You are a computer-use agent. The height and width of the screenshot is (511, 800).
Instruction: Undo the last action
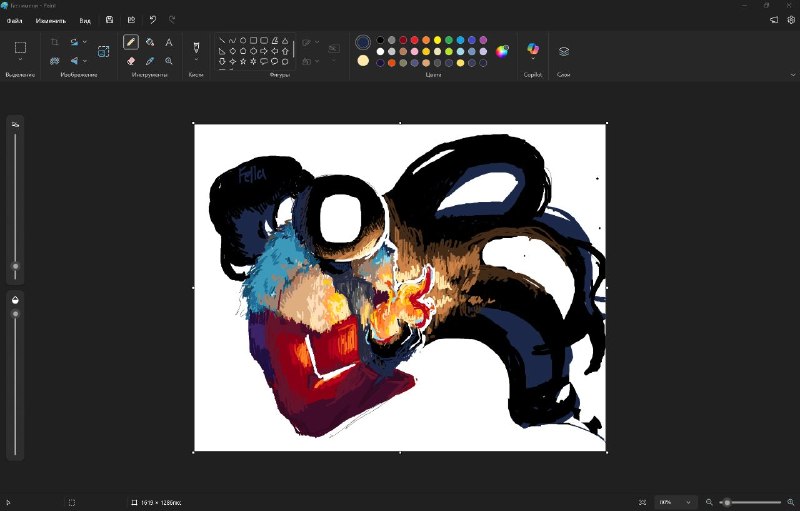tap(153, 20)
